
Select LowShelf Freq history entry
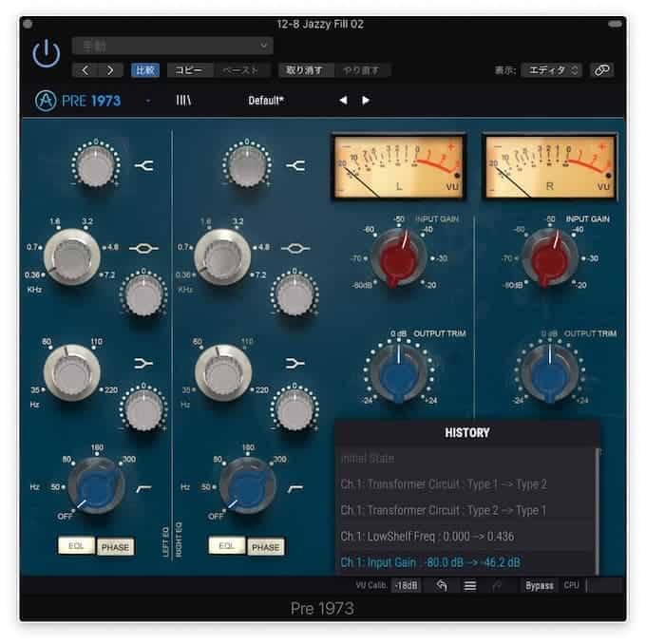(465, 536)
